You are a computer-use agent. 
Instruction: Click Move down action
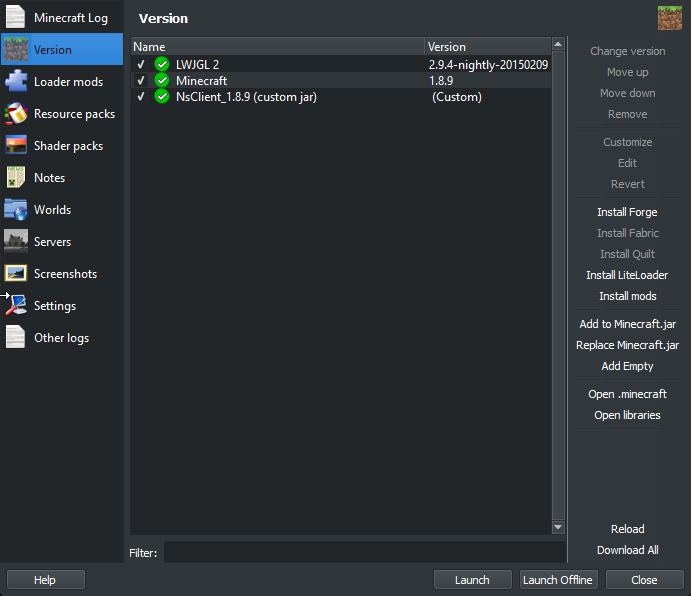coord(627,93)
